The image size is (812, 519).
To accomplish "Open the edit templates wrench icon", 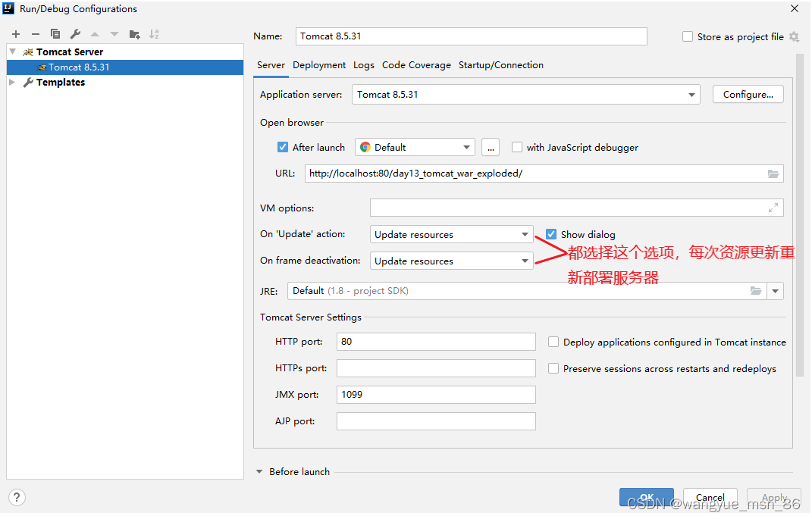I will point(75,34).
